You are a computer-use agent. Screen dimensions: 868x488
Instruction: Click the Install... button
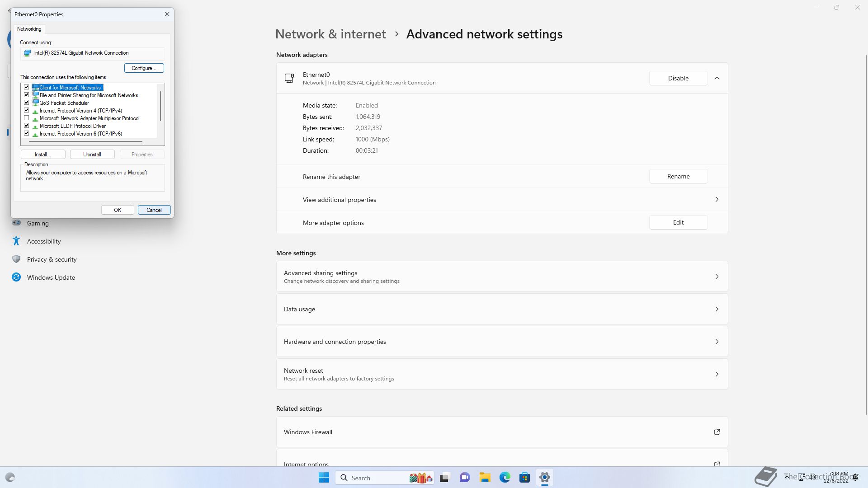click(43, 155)
